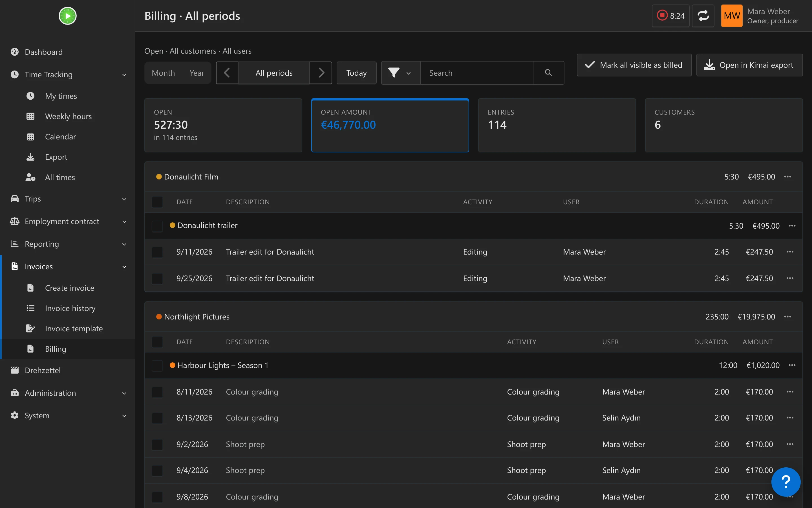Tick the 9/2/2026 Shoot prep checkbox

[157, 444]
